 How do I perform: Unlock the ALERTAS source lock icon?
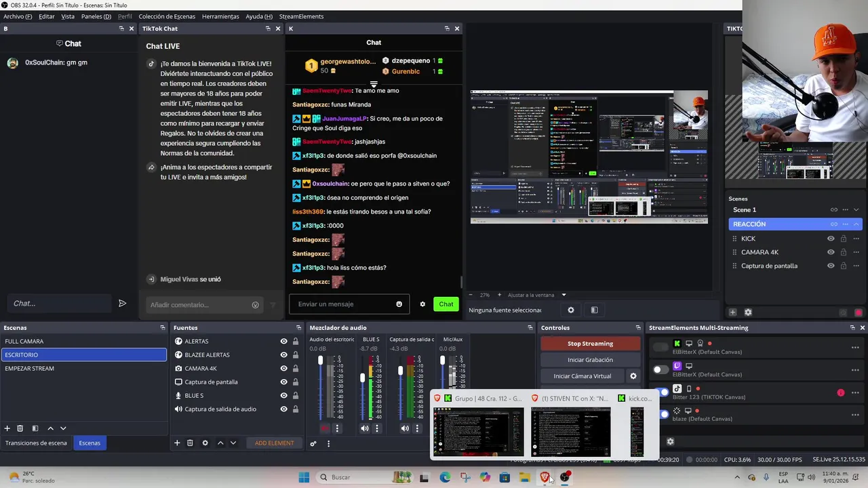point(296,342)
